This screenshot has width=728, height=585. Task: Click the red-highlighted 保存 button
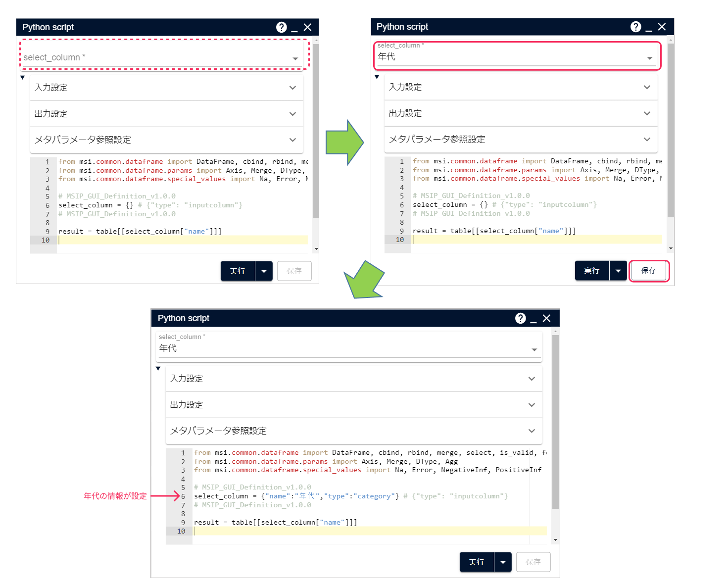(648, 271)
